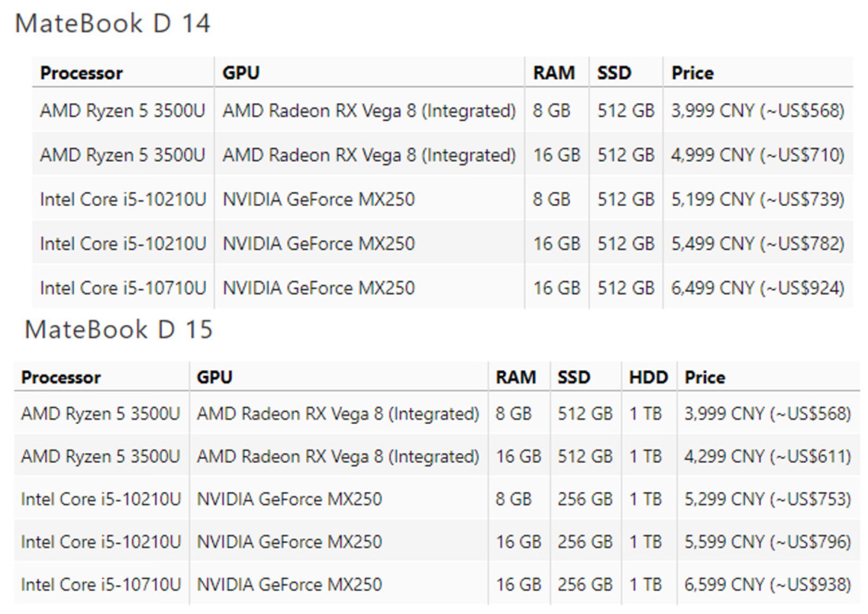Click Intel Core i5-10710U in MateBook D 15 table
The height and width of the screenshot is (614, 868).
[x=101, y=585]
